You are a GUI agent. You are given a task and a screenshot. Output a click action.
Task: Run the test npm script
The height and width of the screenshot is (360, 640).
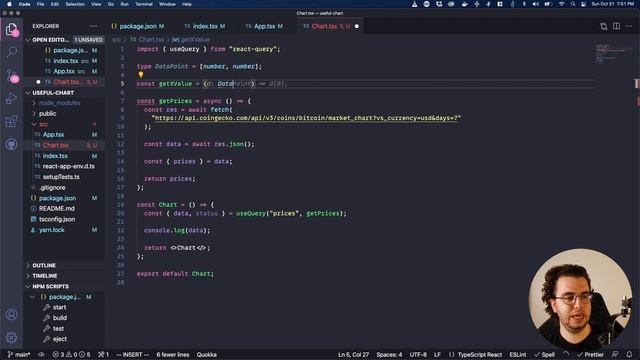pos(58,329)
